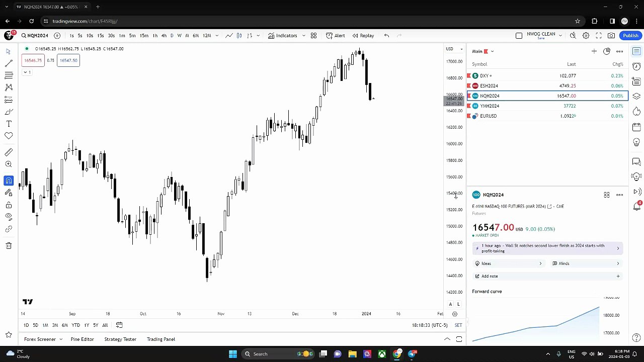Open the watchlist panel icon in right sidebar
The width and height of the screenshot is (644, 362).
(x=636, y=51)
